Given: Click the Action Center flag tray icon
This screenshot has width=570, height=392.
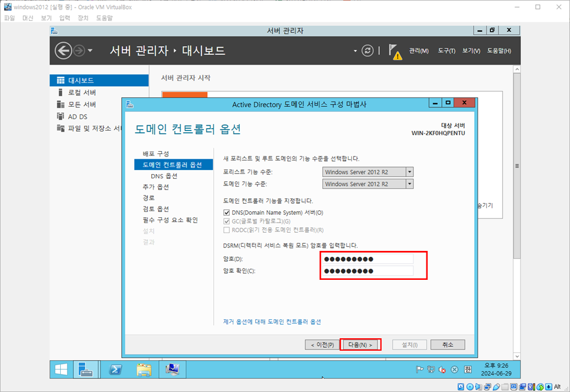Looking at the screenshot, I should coord(419,370).
